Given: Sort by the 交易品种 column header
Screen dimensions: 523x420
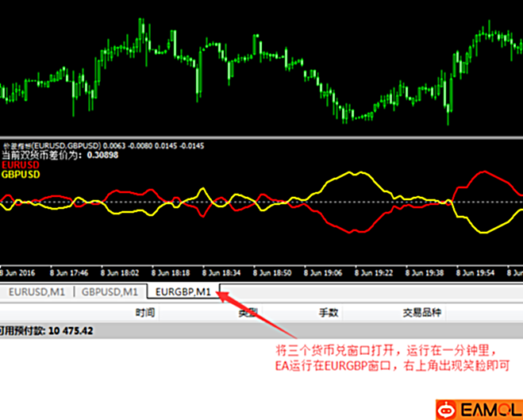Looking at the screenshot, I should (x=422, y=312).
